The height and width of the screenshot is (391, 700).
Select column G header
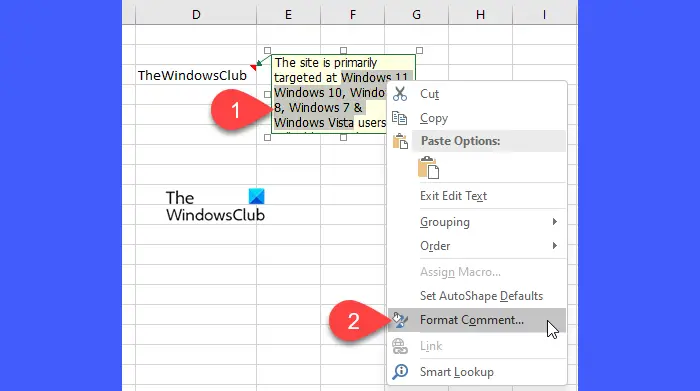click(417, 14)
